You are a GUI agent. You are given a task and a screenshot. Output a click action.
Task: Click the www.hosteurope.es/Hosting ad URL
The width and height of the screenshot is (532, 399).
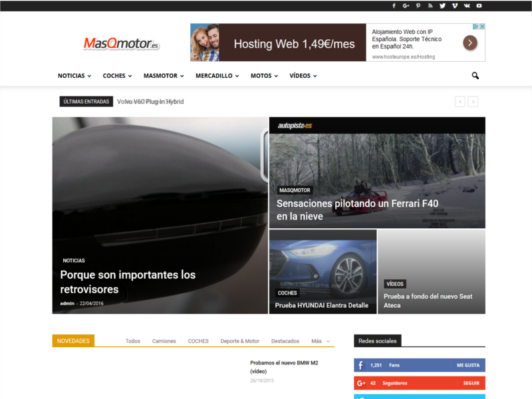(404, 57)
